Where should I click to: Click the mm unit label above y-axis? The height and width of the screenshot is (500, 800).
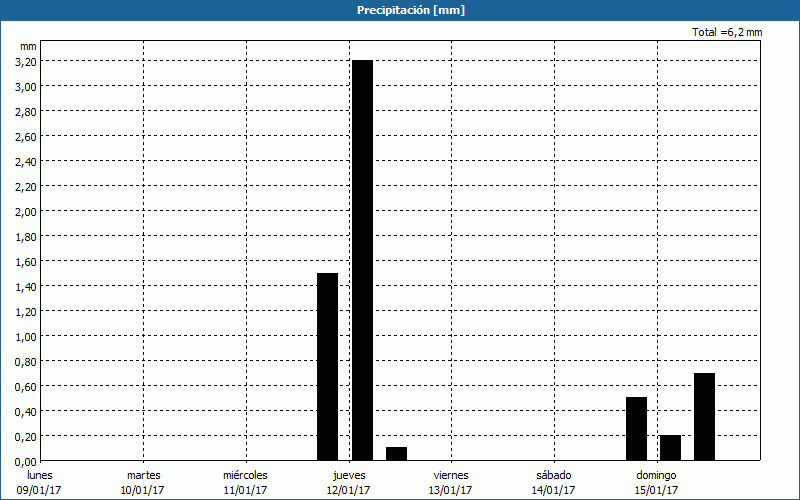click(28, 46)
